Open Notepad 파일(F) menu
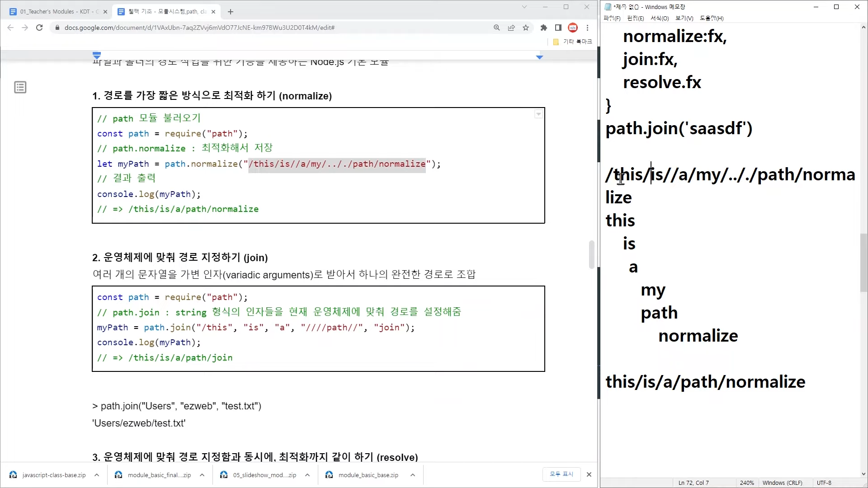868x488 pixels. pyautogui.click(x=612, y=19)
